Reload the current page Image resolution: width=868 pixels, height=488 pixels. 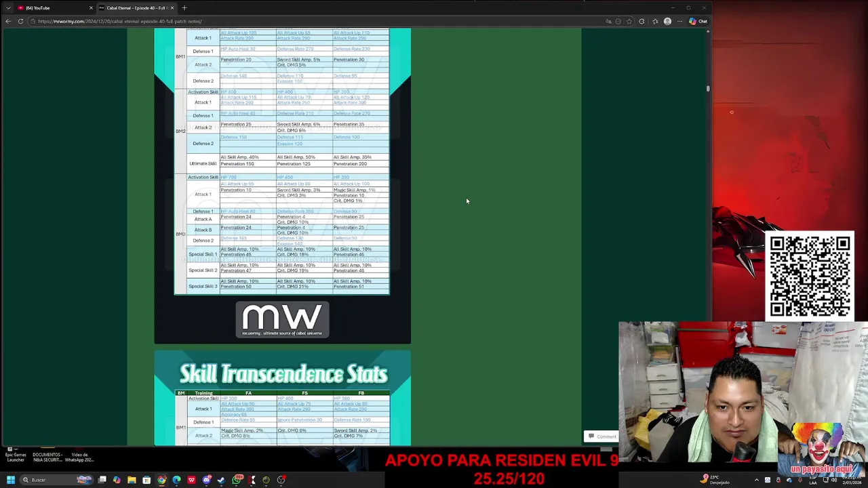[x=20, y=21]
